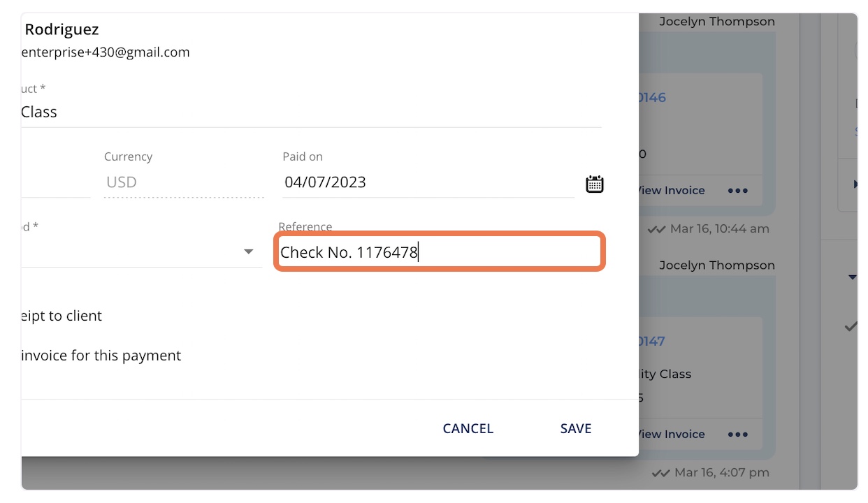Click CANCEL to dismiss the payment dialog

tap(468, 429)
